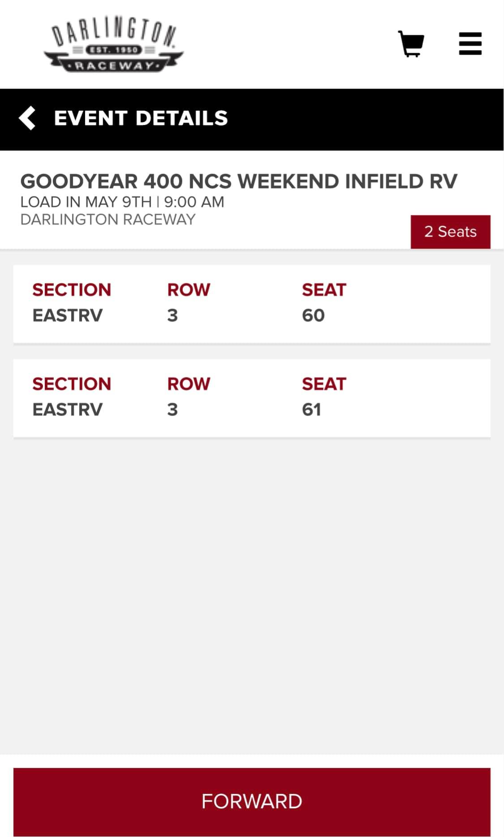Open the hamburger menu
The height and width of the screenshot is (837, 504).
tap(470, 43)
